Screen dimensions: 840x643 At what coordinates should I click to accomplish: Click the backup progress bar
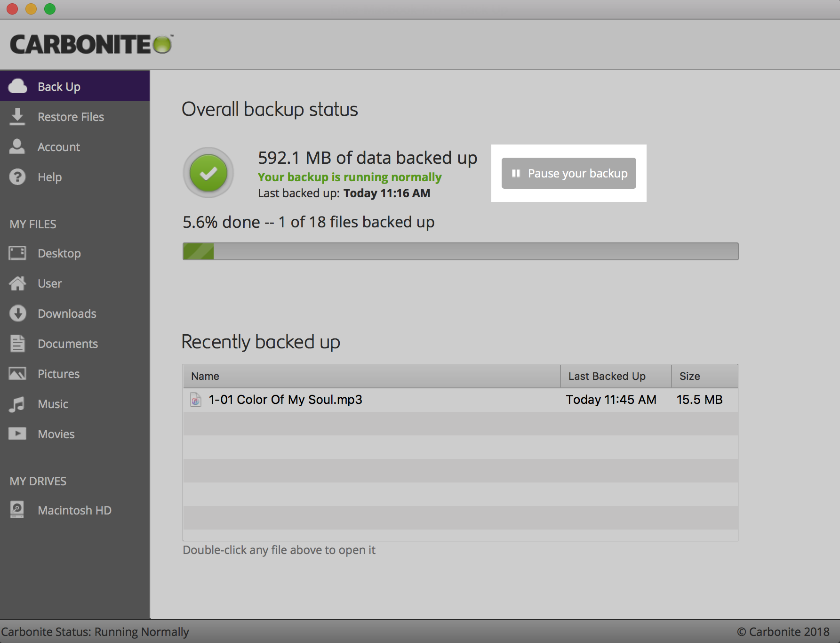[x=460, y=251]
